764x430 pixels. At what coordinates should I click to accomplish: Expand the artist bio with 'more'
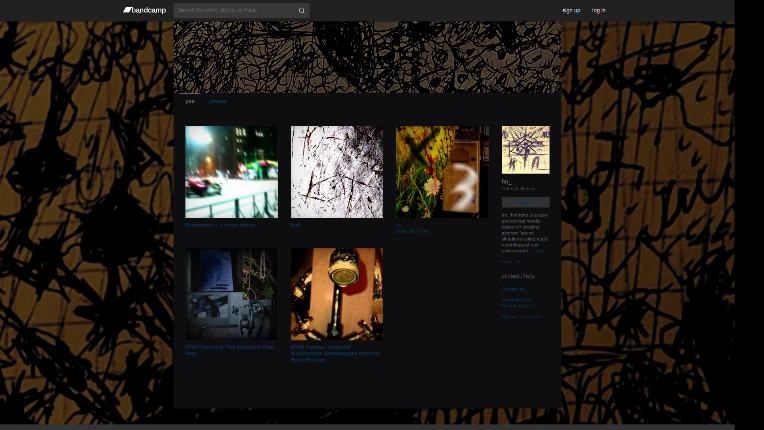(x=540, y=251)
